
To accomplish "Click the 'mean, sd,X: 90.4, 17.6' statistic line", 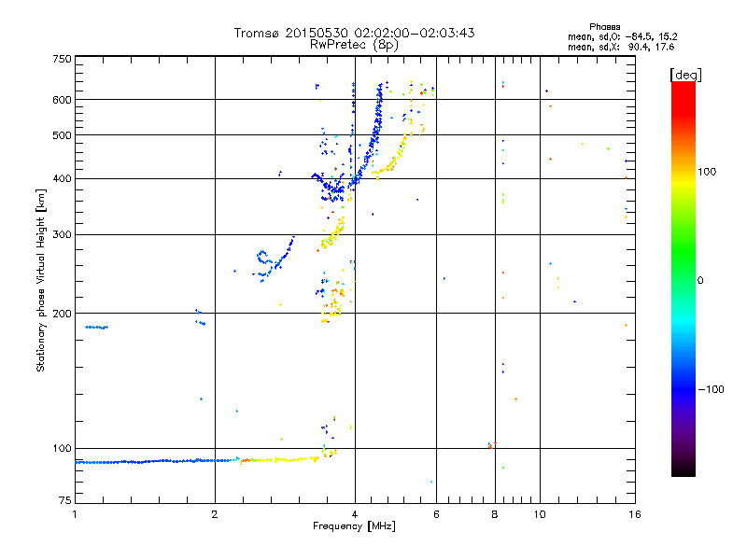I will coord(621,47).
